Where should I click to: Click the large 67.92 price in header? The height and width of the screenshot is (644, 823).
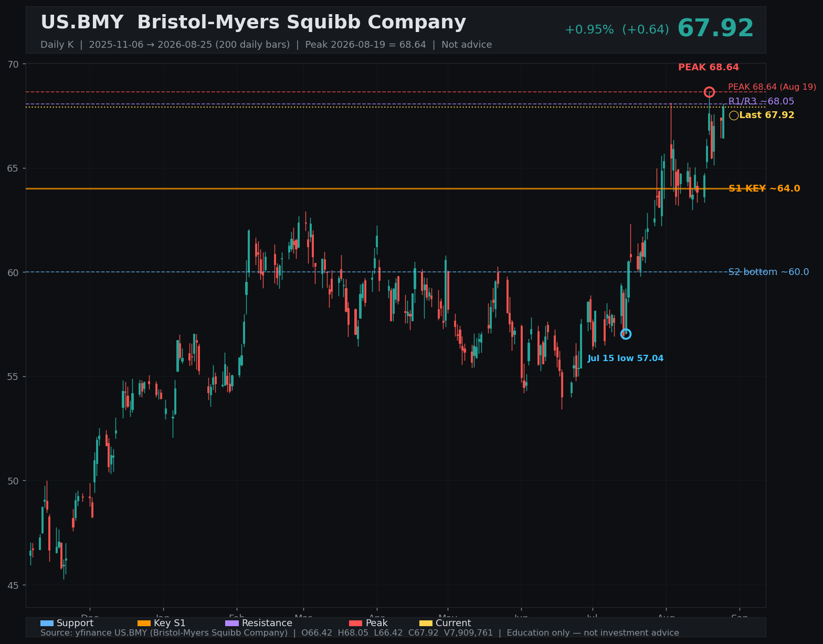coord(715,28)
